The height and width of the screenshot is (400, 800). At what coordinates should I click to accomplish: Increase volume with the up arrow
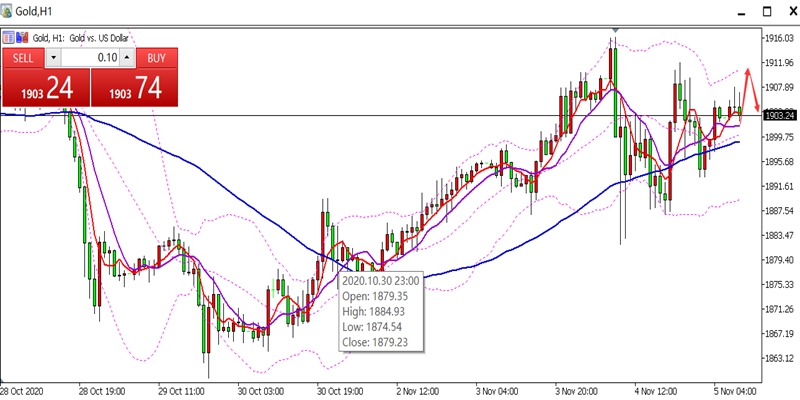point(128,58)
